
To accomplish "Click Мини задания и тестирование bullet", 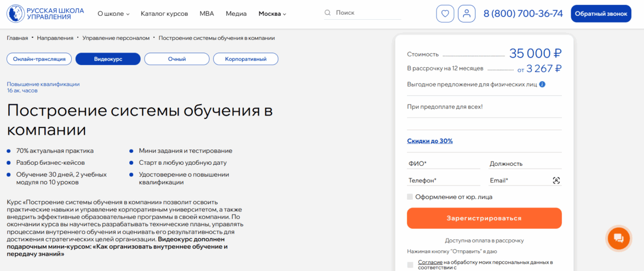I will point(186,151).
